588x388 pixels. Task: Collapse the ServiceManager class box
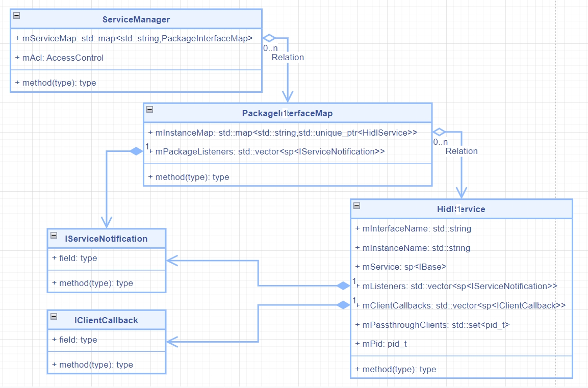[16, 15]
